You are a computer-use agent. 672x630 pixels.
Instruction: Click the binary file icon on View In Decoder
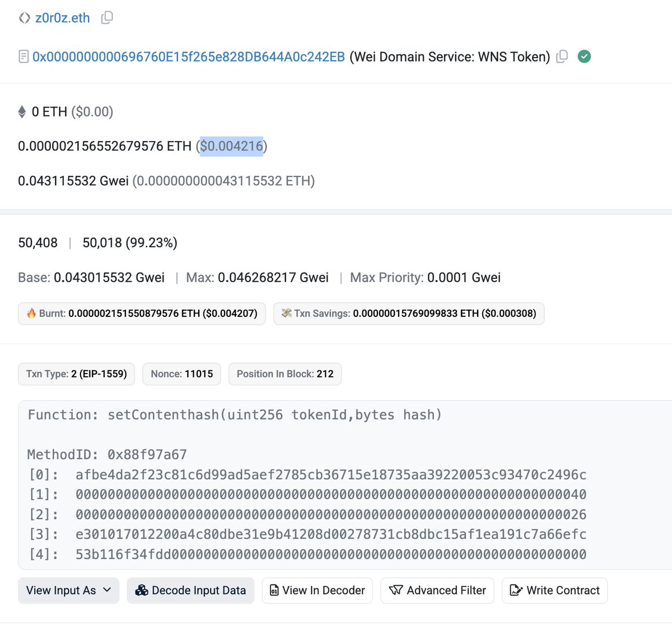pos(274,590)
